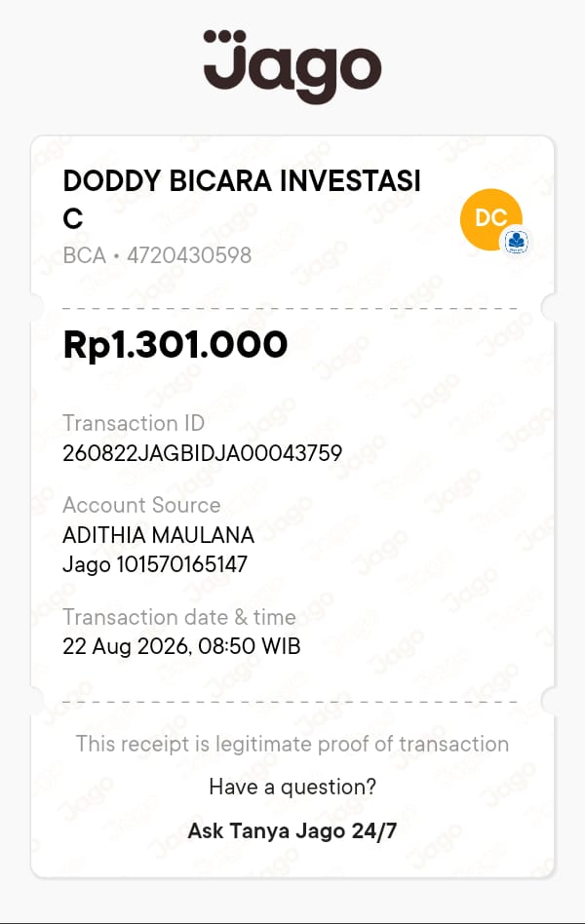Open Ask Tanya Jago 24/7 link
The image size is (585, 924).
tap(292, 830)
